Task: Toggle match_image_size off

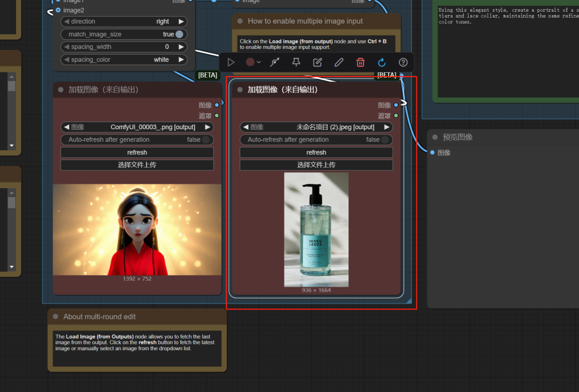Action: (180, 34)
